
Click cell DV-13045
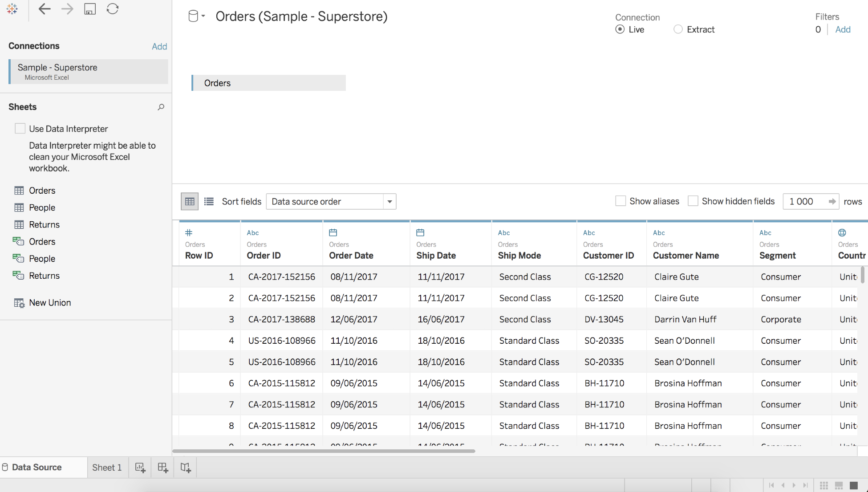tap(611, 319)
